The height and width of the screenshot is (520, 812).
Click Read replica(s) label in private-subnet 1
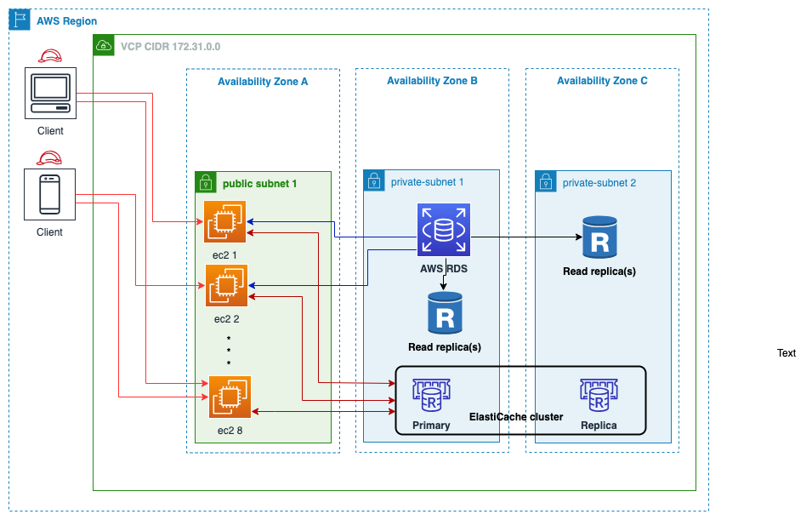click(445, 347)
